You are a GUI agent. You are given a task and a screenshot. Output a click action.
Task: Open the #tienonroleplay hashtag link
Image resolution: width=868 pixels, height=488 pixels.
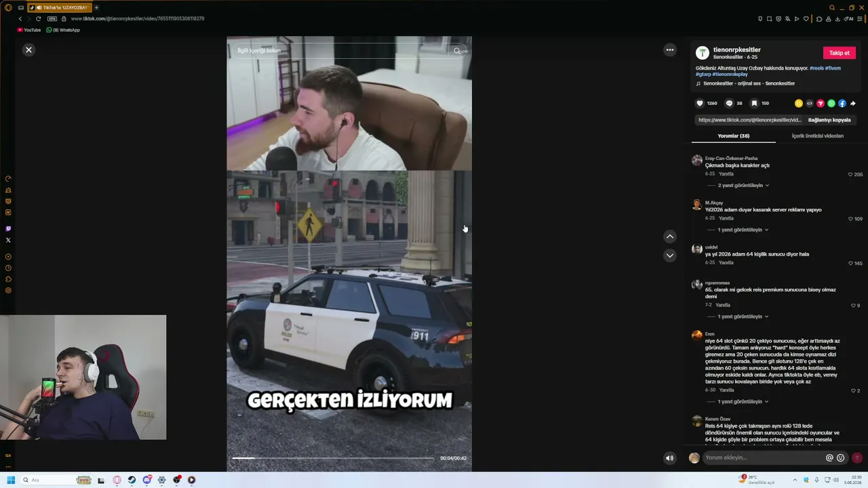730,74
